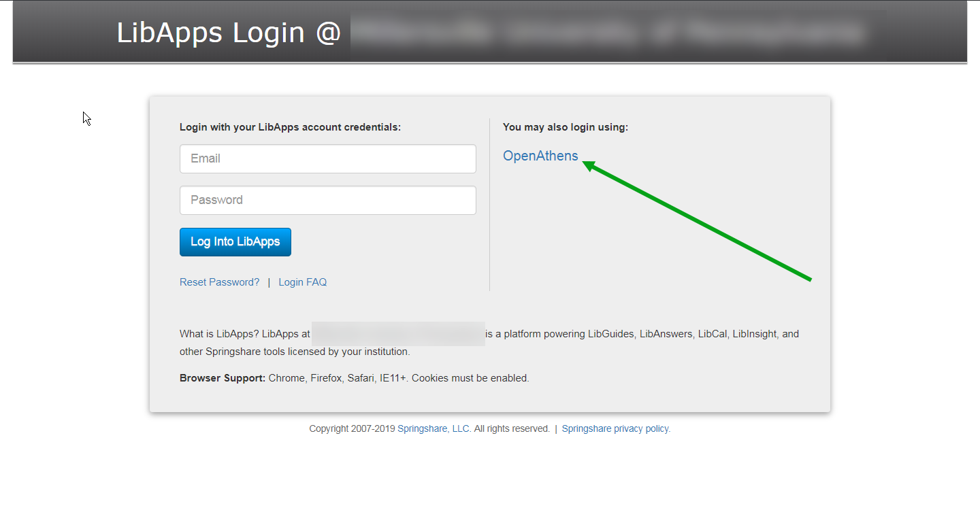Focus the Password input field
Screen dimensions: 980x525
(327, 200)
